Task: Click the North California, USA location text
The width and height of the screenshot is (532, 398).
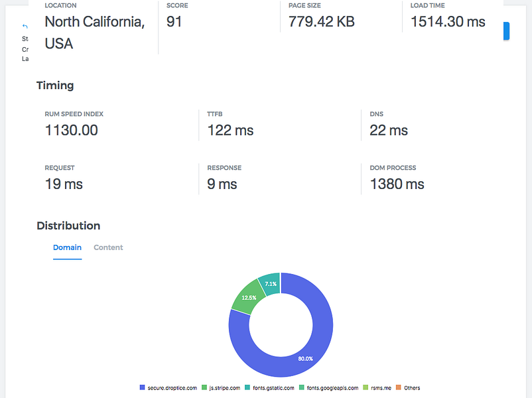Action: pyautogui.click(x=95, y=33)
